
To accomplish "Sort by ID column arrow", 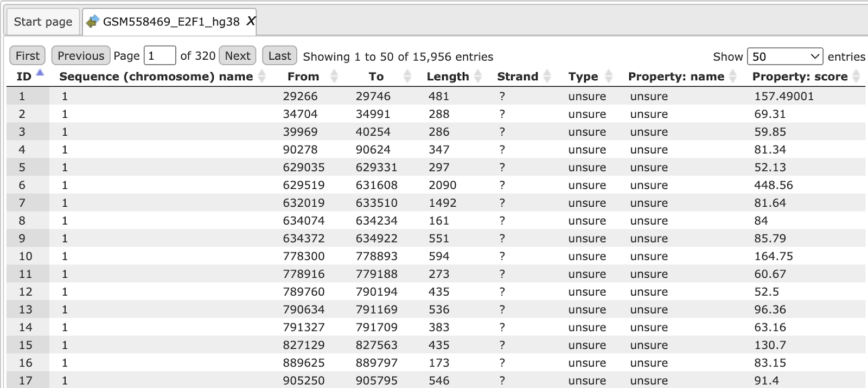I will tap(40, 73).
